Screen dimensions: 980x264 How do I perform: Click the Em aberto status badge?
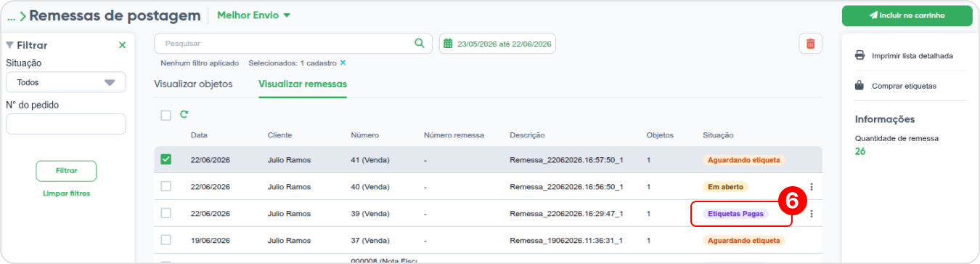(725, 187)
